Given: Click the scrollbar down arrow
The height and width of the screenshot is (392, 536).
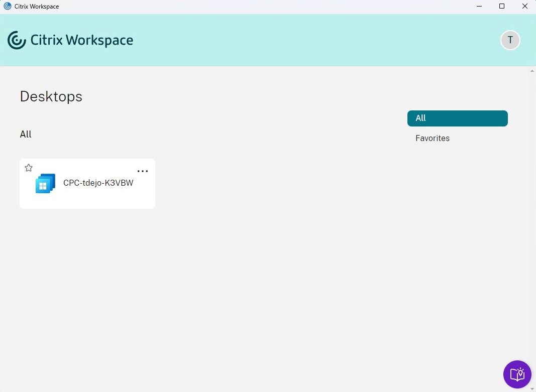Looking at the screenshot, I should pyautogui.click(x=532, y=387).
